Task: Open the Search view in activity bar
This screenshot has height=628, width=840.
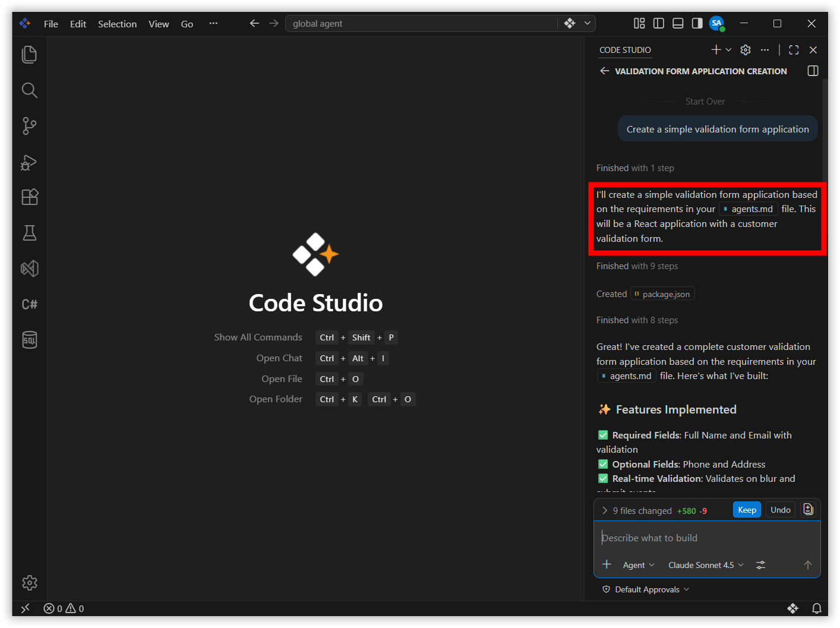Action: (x=29, y=90)
